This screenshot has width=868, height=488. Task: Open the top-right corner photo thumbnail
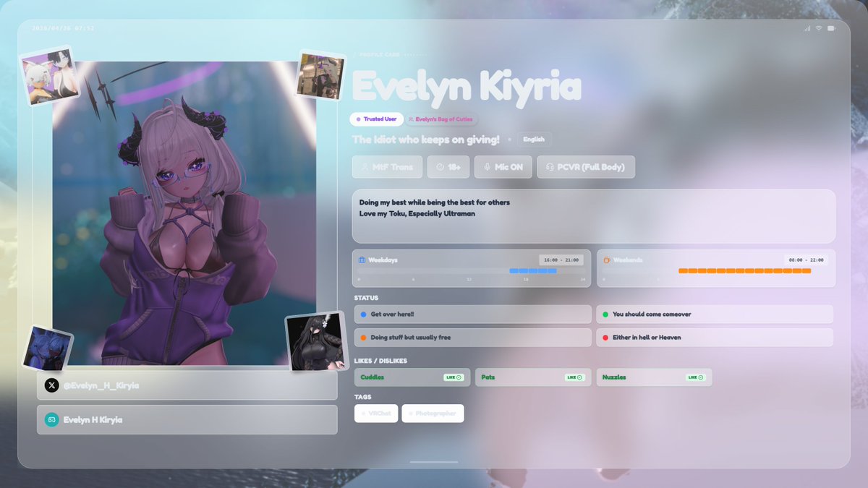(x=320, y=74)
